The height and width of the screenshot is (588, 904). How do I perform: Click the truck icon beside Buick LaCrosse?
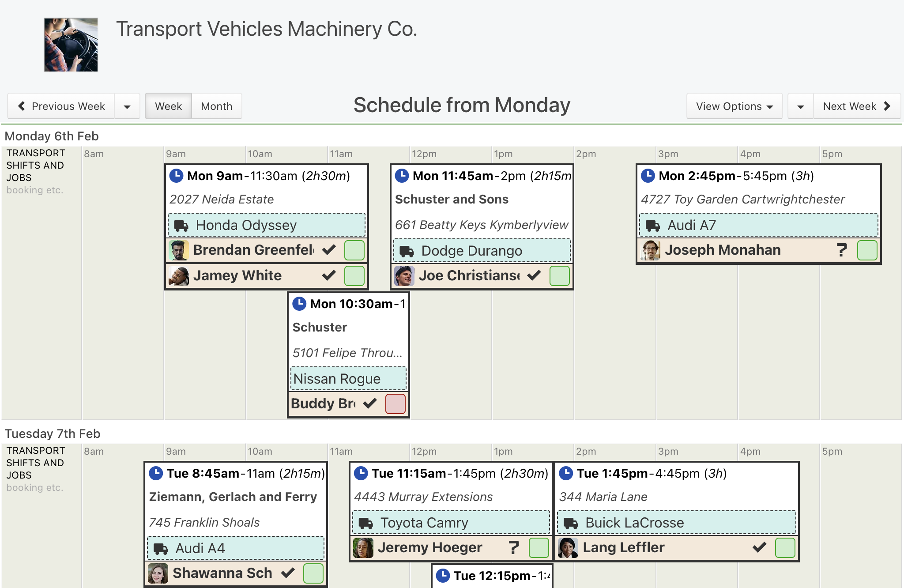tap(571, 524)
